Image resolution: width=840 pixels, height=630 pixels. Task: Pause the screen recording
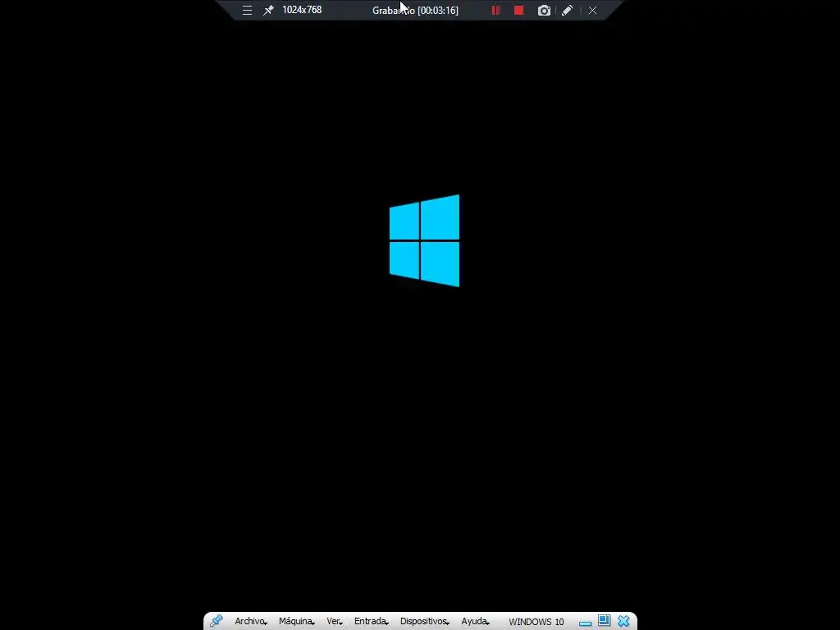click(x=495, y=10)
